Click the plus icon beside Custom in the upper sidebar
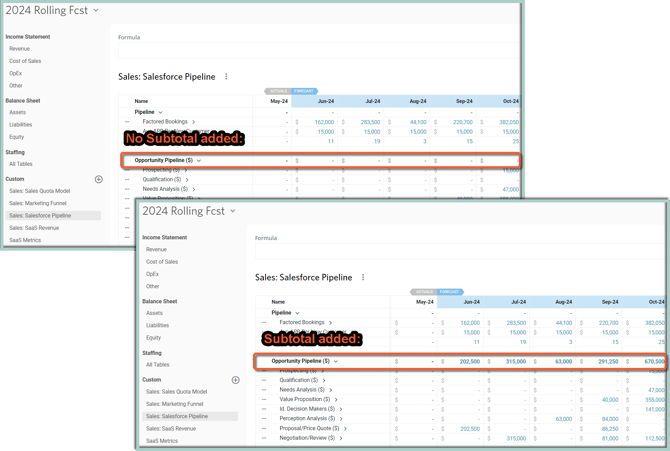 [x=98, y=179]
